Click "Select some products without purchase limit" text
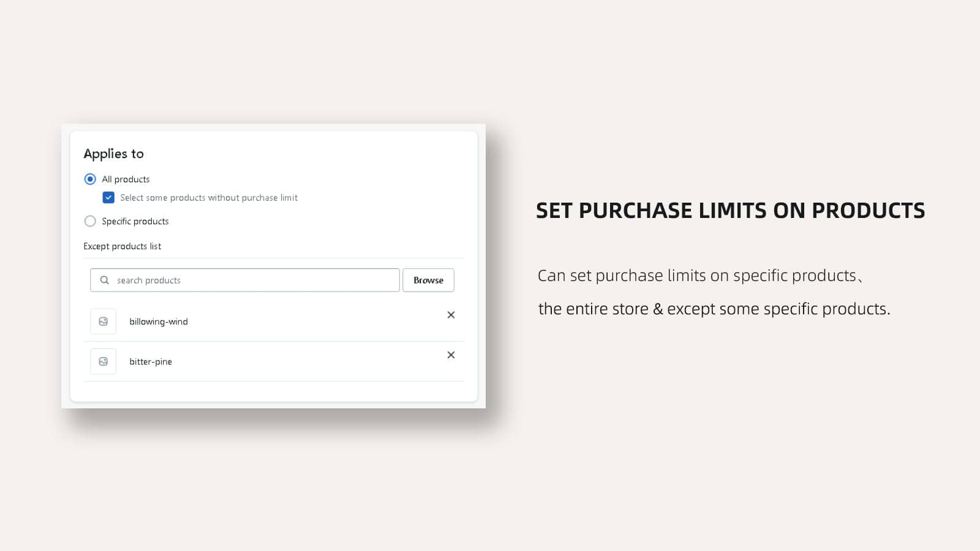This screenshot has height=551, width=980. [x=209, y=198]
